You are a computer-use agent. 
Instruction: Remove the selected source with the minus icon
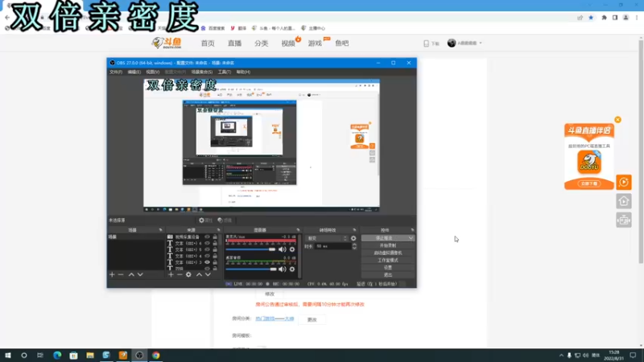tap(180, 274)
